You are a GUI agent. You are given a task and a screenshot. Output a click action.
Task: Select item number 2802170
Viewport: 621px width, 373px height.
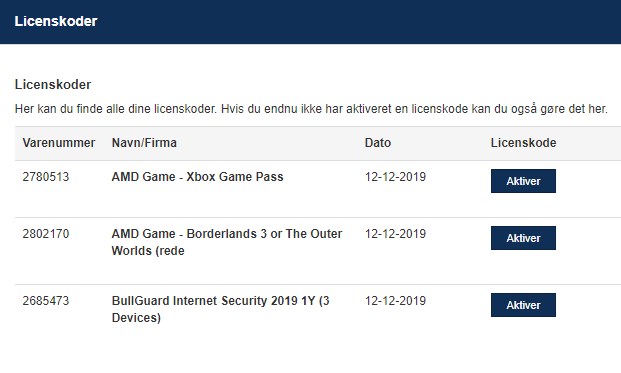46,234
